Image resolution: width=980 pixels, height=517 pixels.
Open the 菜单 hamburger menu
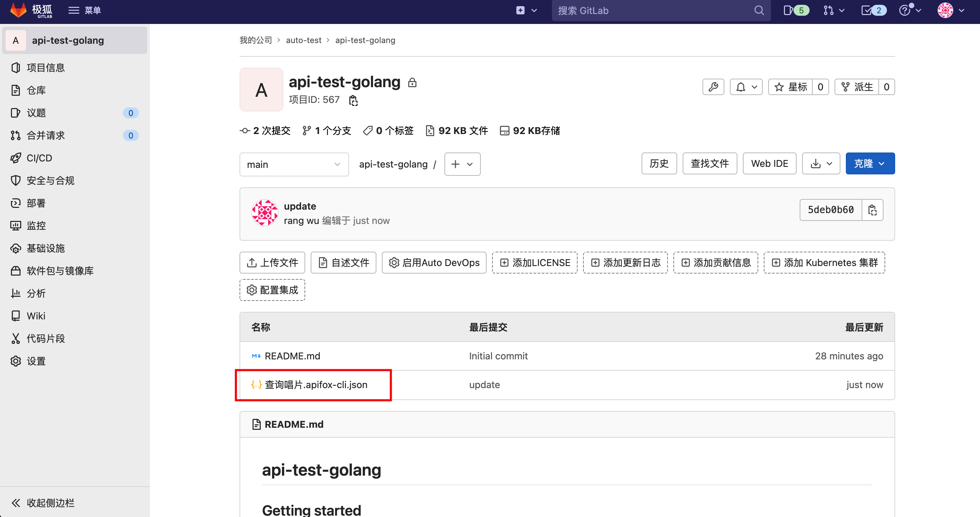click(85, 10)
